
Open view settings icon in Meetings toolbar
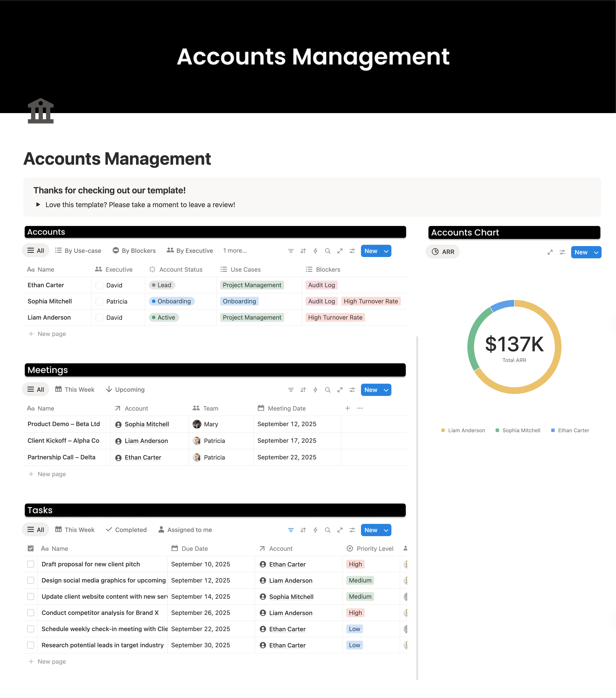click(x=352, y=390)
